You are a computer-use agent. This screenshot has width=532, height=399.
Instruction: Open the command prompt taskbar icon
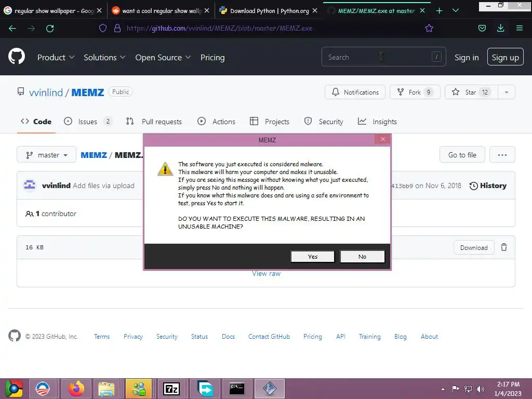tap(237, 389)
